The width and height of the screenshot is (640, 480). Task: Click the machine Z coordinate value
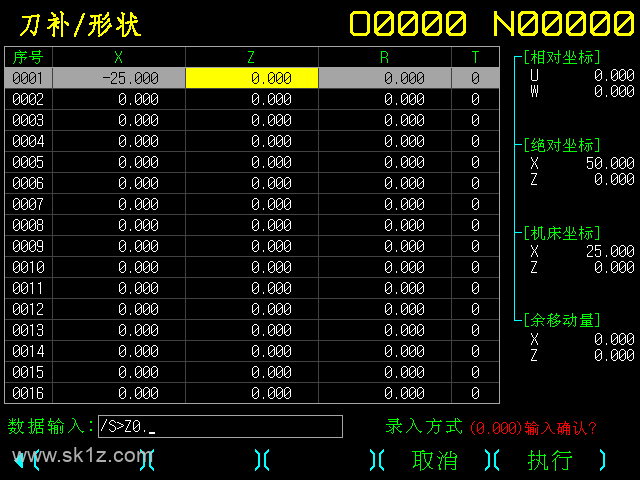click(x=614, y=267)
